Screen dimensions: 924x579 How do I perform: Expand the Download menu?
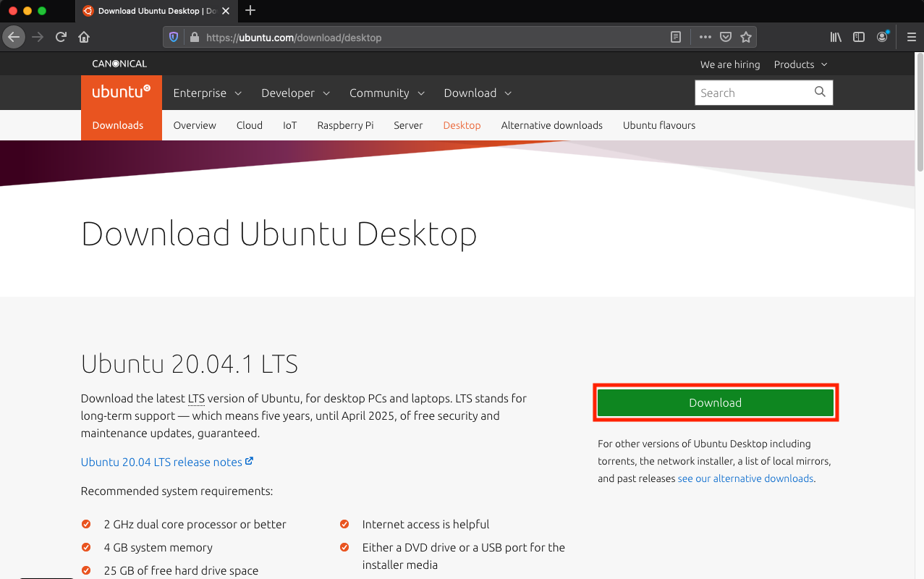[x=478, y=93]
